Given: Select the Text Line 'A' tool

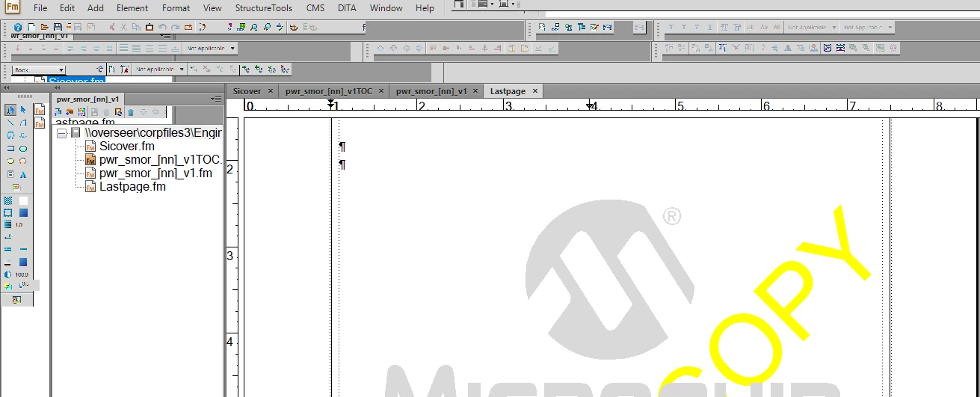Looking at the screenshot, I should (x=23, y=174).
